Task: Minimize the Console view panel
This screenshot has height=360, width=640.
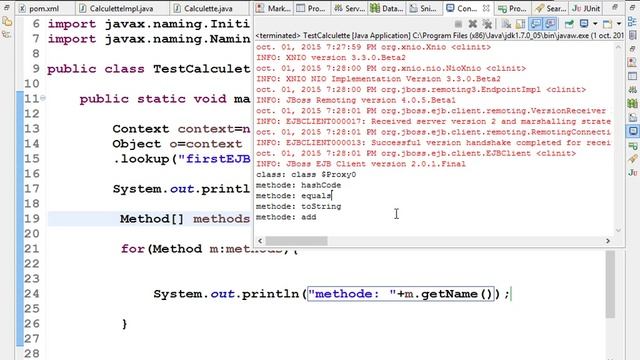Action: pyautogui.click(x=615, y=7)
